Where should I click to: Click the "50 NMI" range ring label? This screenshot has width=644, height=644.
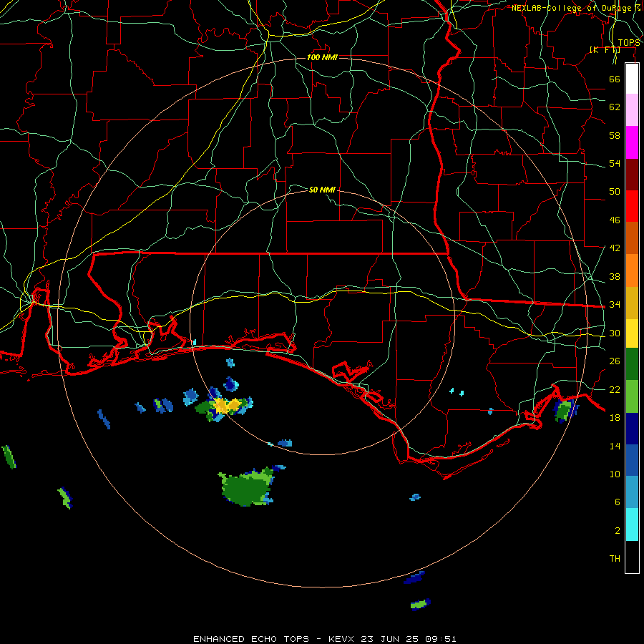click(x=322, y=190)
